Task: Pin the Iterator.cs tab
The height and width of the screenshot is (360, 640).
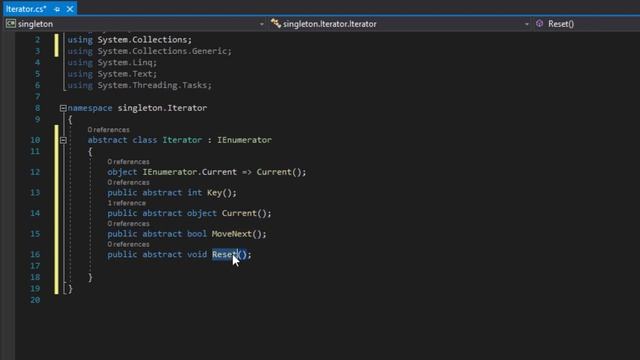Action: [x=57, y=9]
